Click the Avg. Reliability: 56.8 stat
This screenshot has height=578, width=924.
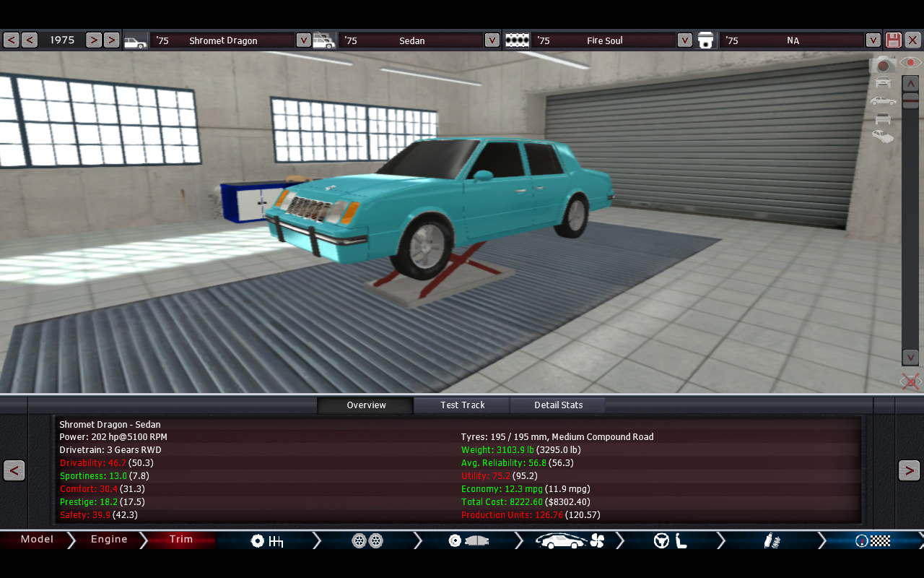(504, 463)
